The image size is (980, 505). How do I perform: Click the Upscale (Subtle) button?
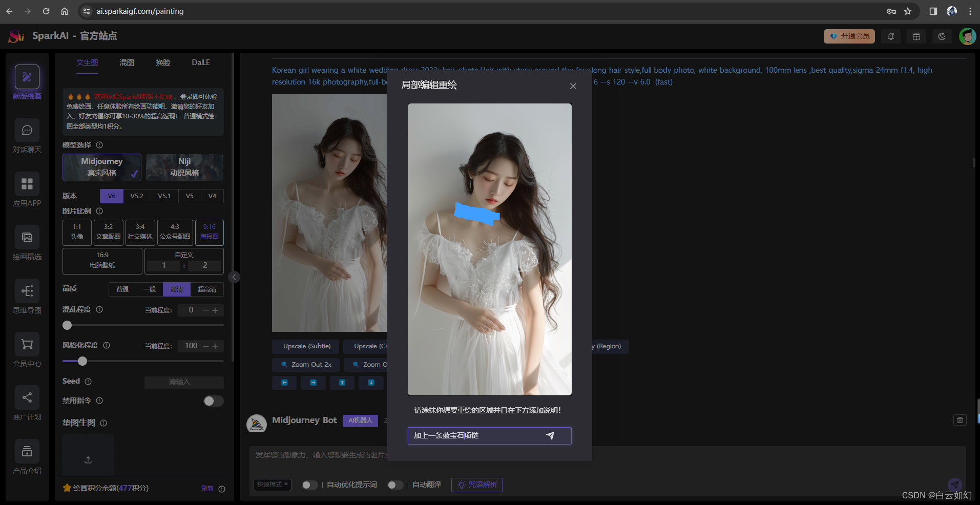[307, 346]
